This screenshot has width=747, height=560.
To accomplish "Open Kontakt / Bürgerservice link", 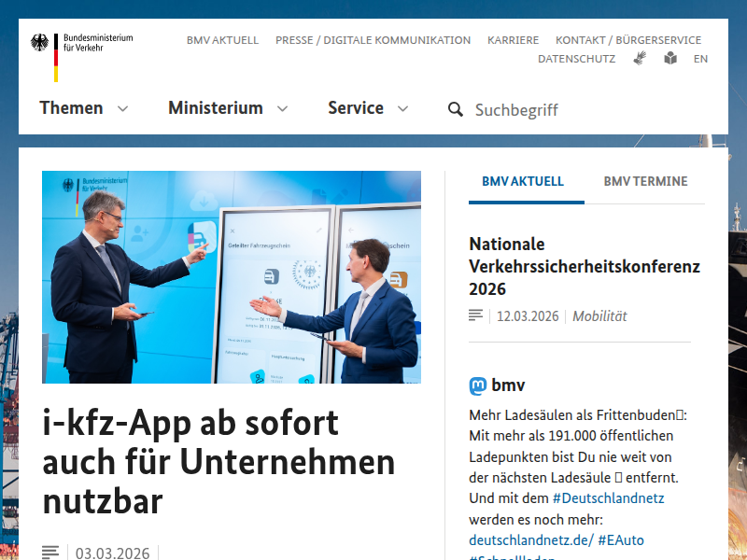I will point(627,40).
